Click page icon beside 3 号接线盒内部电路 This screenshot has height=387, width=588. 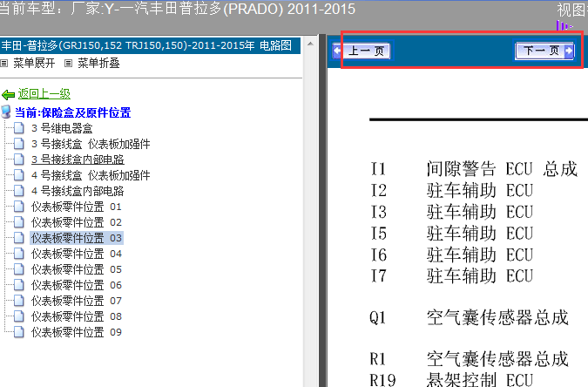(x=19, y=160)
